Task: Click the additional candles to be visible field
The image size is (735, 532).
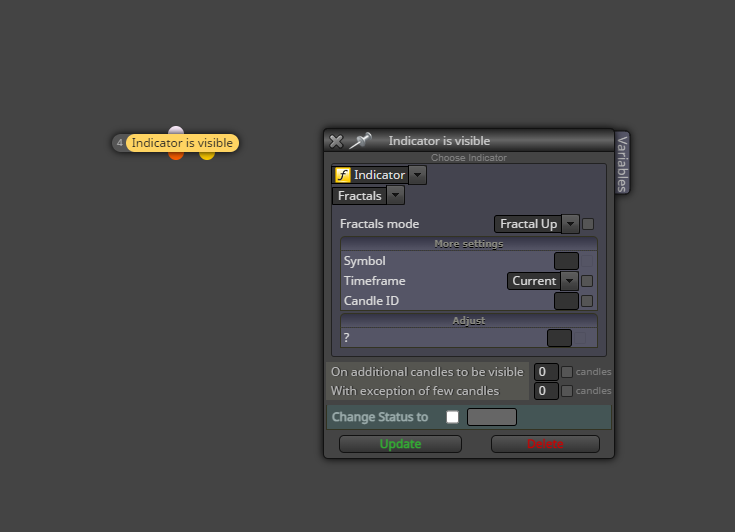Action: [546, 372]
